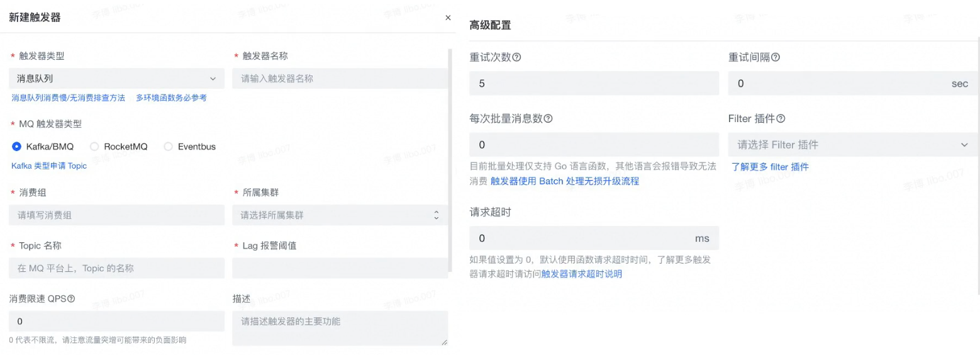980x355 pixels.
Task: Select the RocketMQ radio option
Action: click(95, 147)
